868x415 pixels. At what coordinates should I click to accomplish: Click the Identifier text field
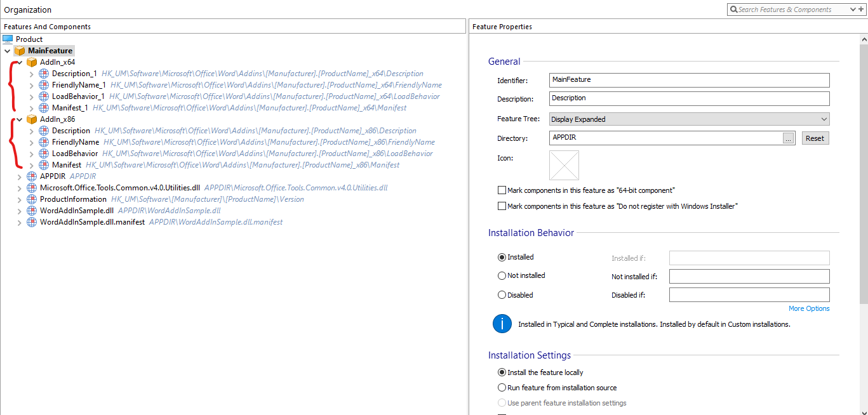689,80
